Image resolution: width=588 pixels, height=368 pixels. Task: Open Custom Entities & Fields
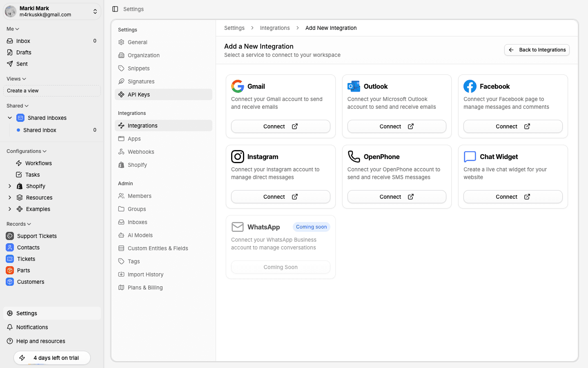(163, 248)
